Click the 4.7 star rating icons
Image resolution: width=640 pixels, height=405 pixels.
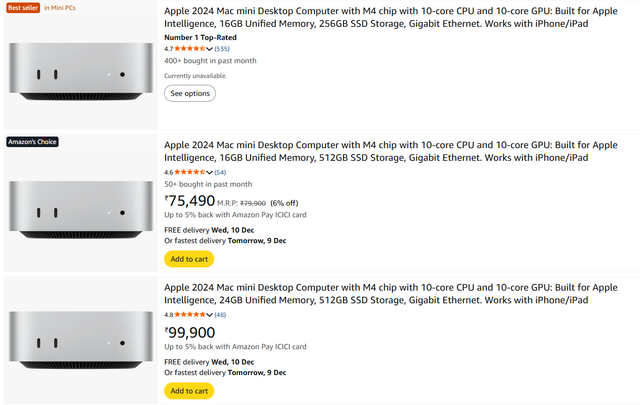coord(189,48)
